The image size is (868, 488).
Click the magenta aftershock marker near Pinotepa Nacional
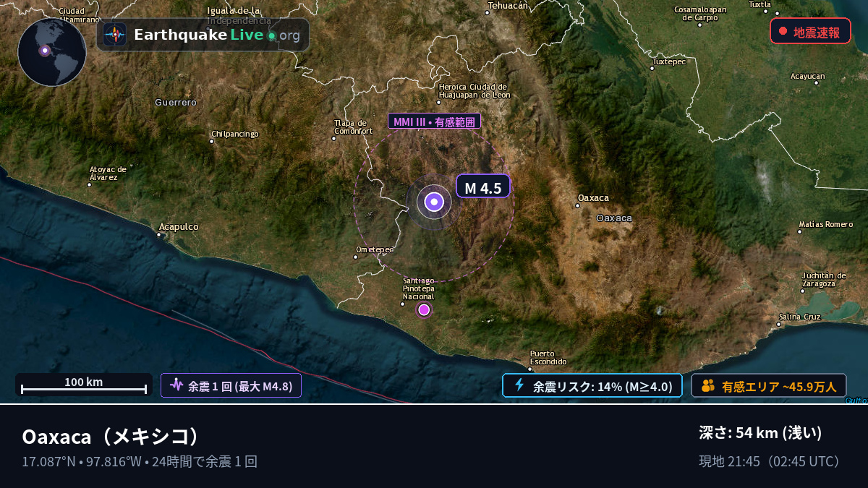tap(424, 310)
